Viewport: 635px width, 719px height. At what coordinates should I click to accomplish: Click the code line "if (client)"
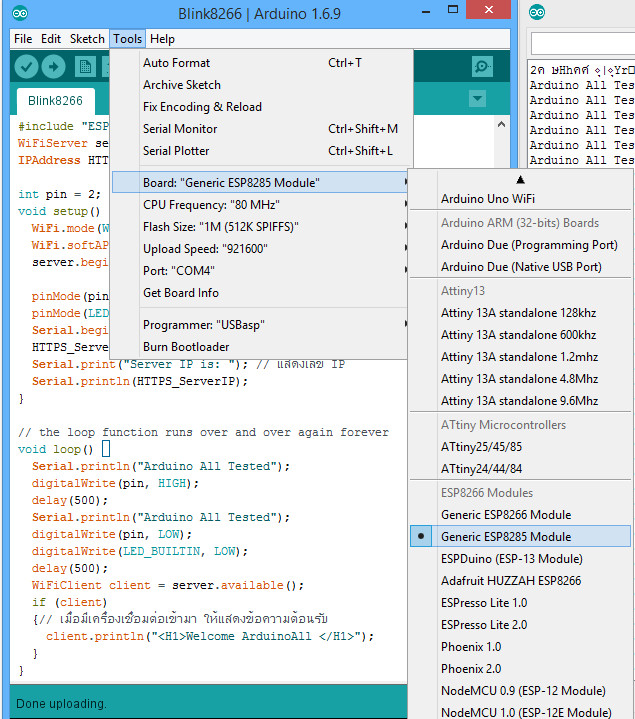[69, 602]
